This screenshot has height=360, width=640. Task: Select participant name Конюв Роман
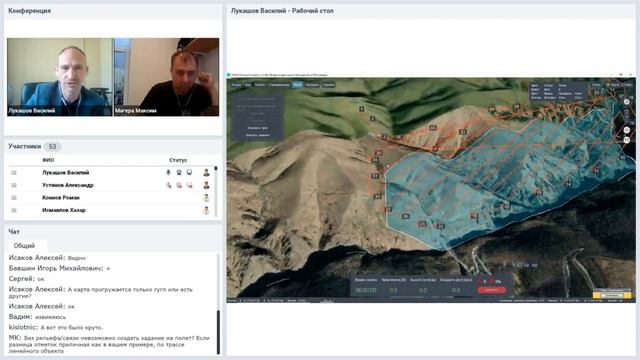61,198
